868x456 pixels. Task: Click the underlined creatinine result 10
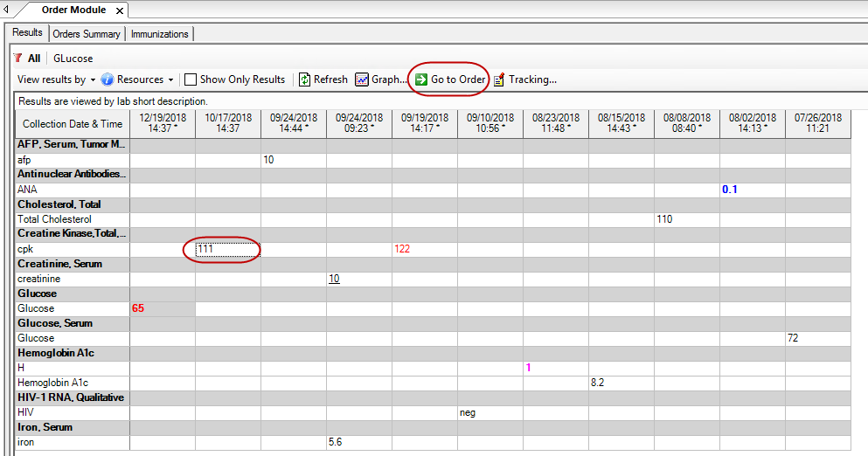point(334,279)
